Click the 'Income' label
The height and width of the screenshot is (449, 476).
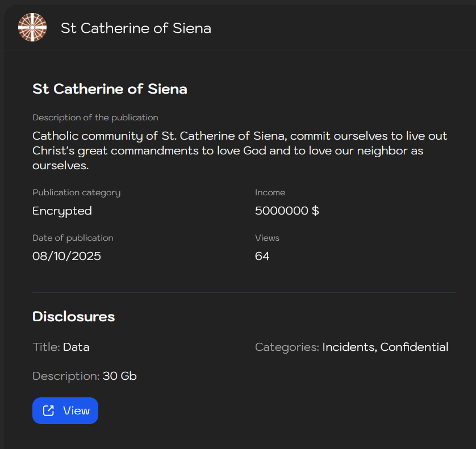click(x=270, y=192)
